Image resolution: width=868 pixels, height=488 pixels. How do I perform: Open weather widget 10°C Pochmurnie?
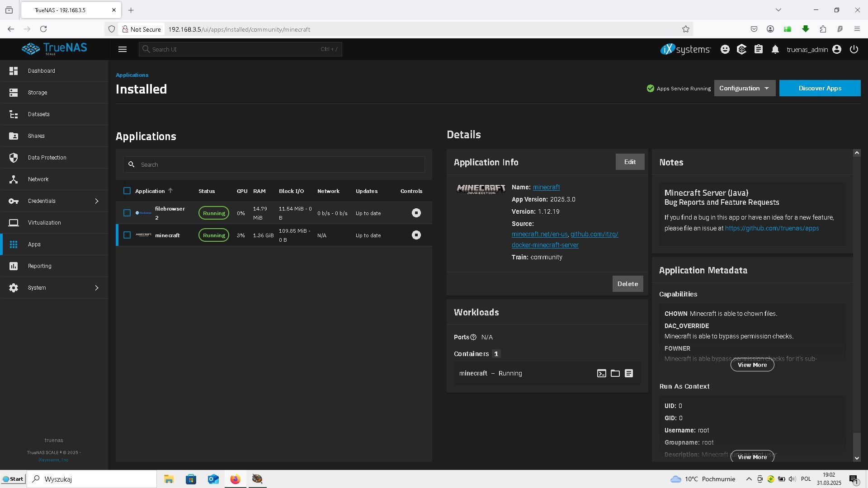coord(703,479)
